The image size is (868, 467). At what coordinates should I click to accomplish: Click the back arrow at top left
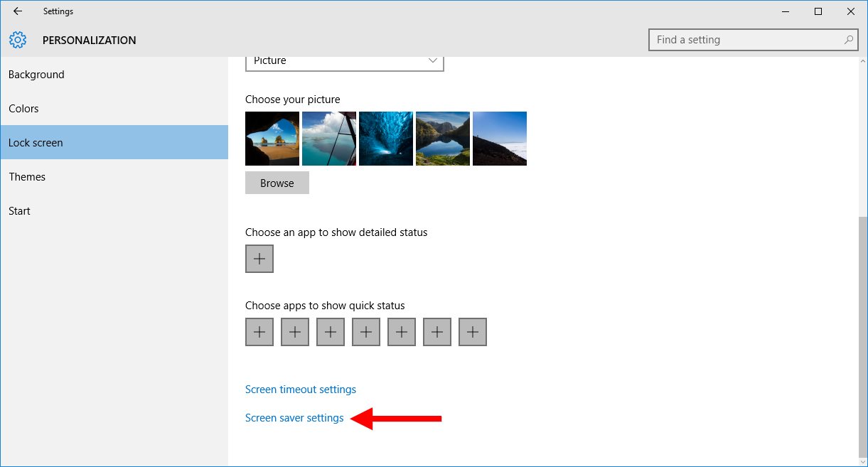point(17,11)
